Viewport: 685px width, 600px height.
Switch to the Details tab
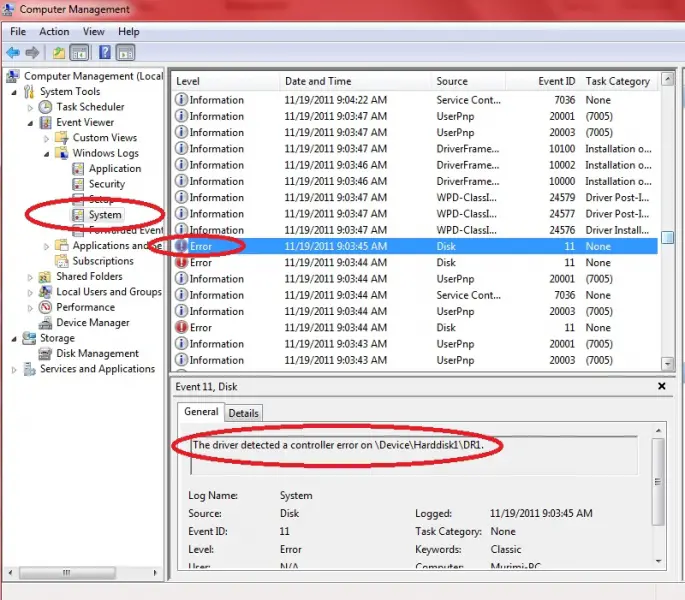point(243,413)
